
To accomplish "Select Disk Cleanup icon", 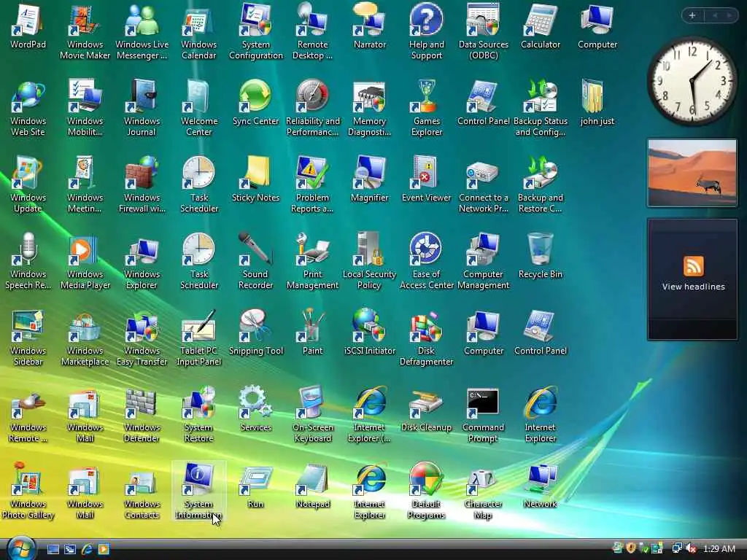I will click(426, 410).
